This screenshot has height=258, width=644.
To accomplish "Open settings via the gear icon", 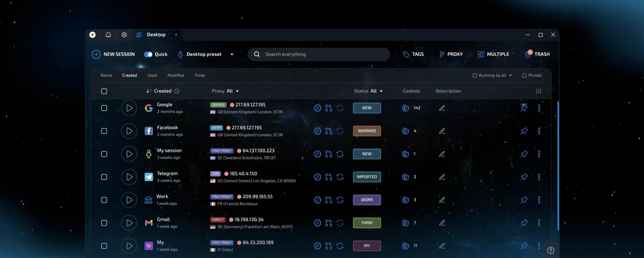I will [124, 35].
